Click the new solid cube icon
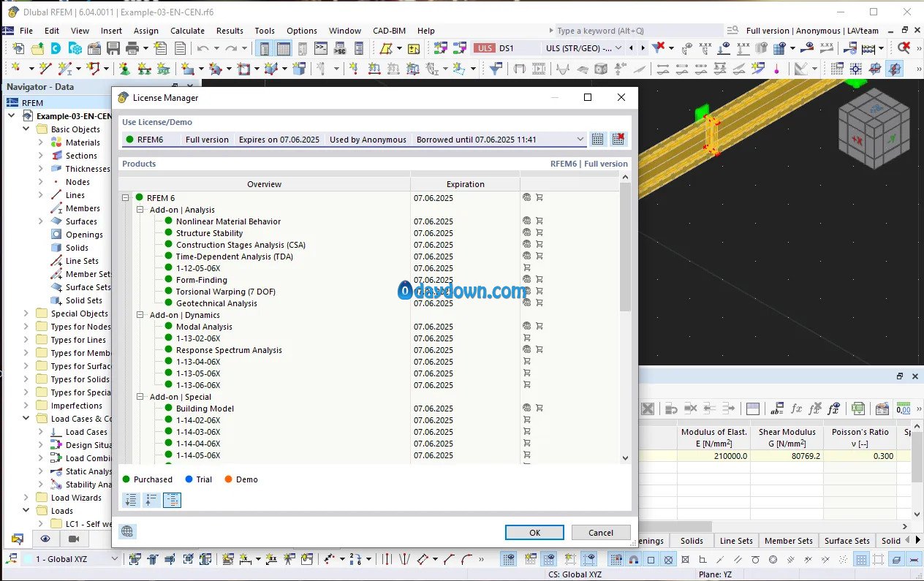The image size is (924, 581). (x=299, y=69)
